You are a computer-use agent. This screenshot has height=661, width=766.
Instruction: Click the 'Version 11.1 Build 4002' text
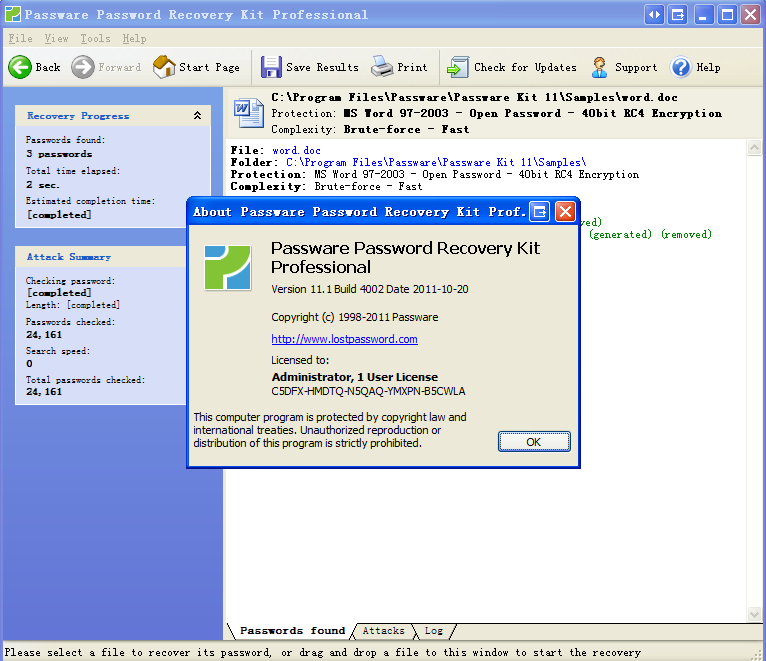pos(329,289)
